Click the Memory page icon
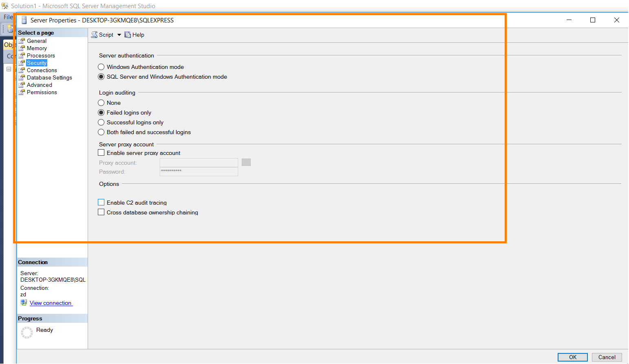The width and height of the screenshot is (629, 364). click(x=22, y=48)
